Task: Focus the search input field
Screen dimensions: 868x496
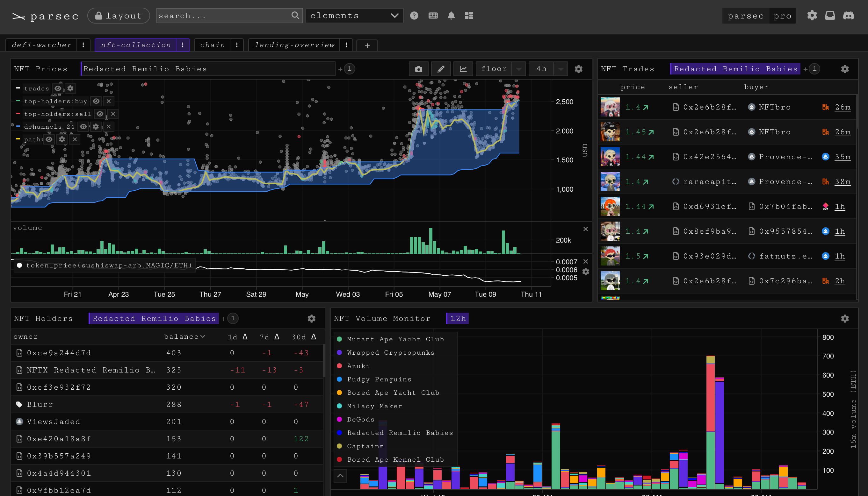Action: click(229, 16)
